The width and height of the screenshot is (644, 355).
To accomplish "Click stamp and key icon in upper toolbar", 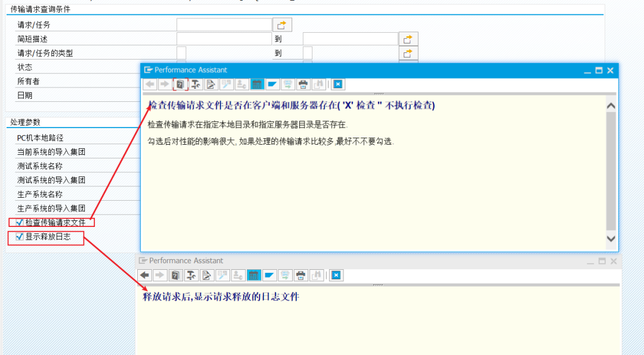I will [x=241, y=84].
